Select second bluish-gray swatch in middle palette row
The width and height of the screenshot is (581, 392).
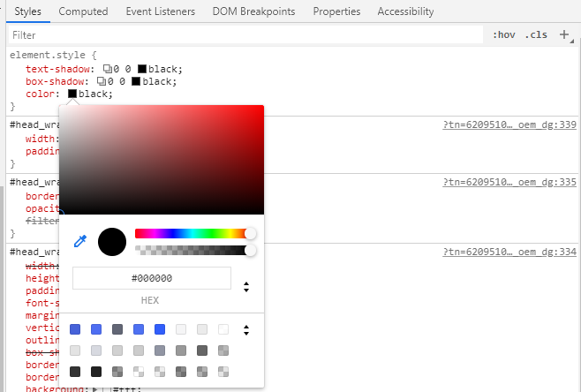pyautogui.click(x=96, y=351)
